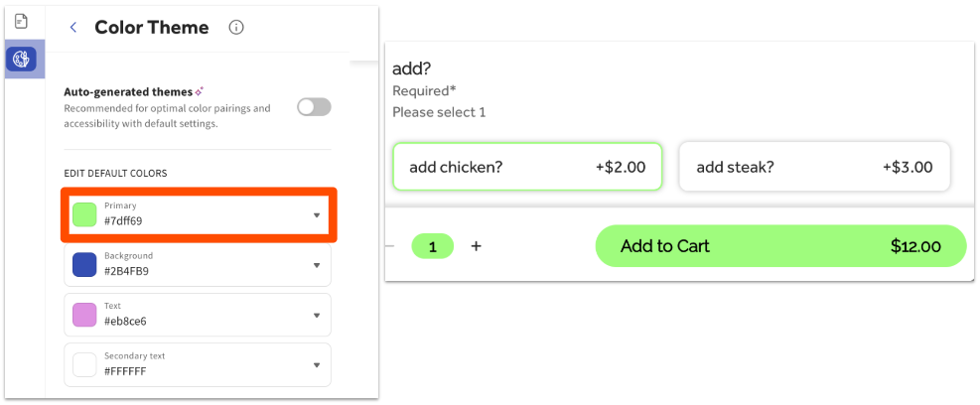Expand the Primary color dropdown arrow
This screenshot has height=405, width=980.
tap(317, 214)
